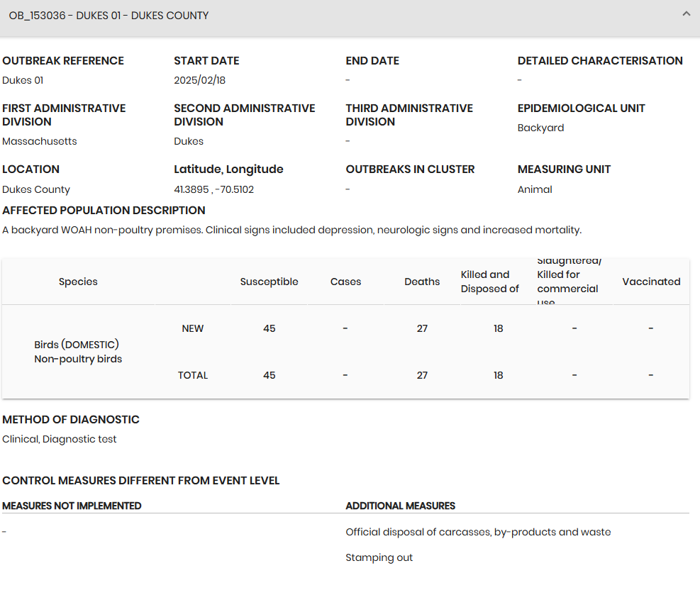Click the Vaccinated column header
Viewport: 700px width, 595px height.
click(650, 282)
